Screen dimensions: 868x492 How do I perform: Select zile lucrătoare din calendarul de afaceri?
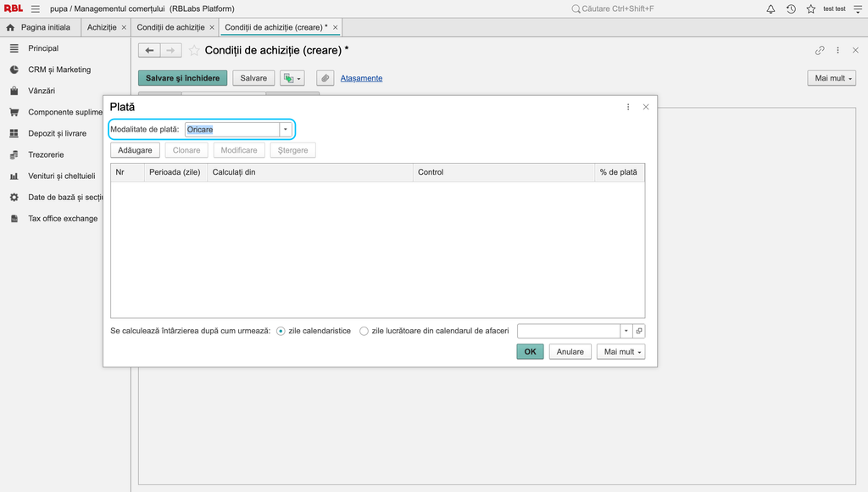[364, 332]
